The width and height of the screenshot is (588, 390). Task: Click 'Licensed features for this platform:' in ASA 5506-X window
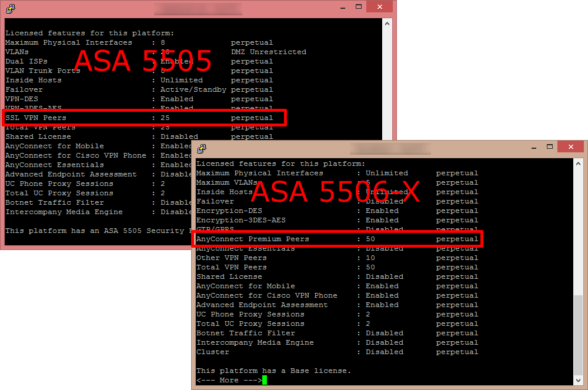(x=280, y=164)
